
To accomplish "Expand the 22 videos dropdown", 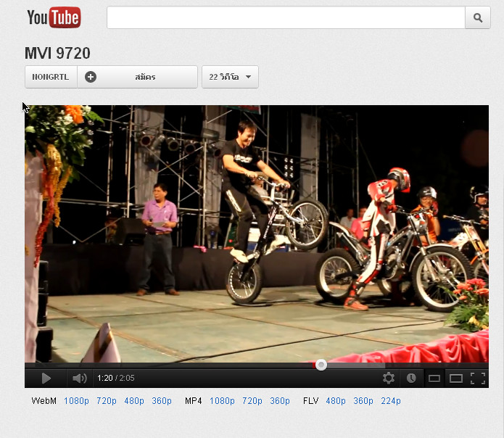I will 230,77.
